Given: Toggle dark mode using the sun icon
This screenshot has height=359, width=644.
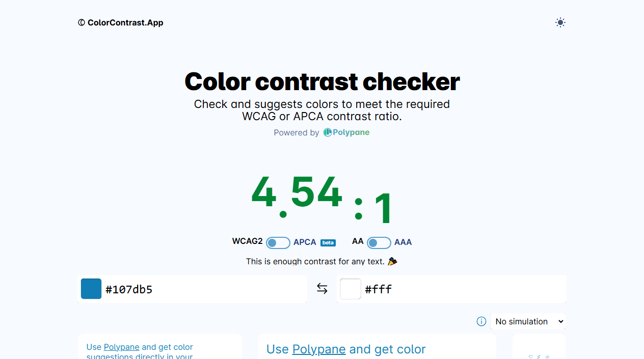Looking at the screenshot, I should click(560, 22).
